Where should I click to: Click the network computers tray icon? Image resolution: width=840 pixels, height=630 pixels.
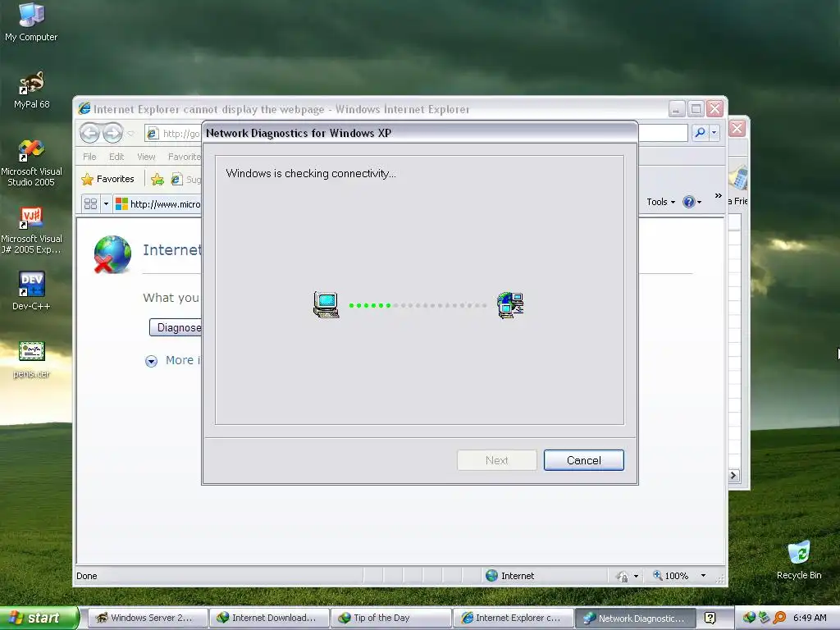[764, 618]
